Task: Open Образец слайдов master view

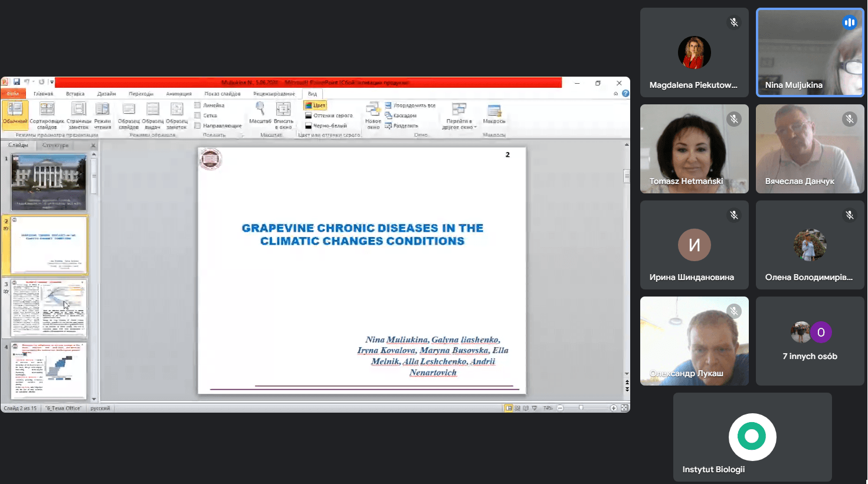Action: point(129,115)
